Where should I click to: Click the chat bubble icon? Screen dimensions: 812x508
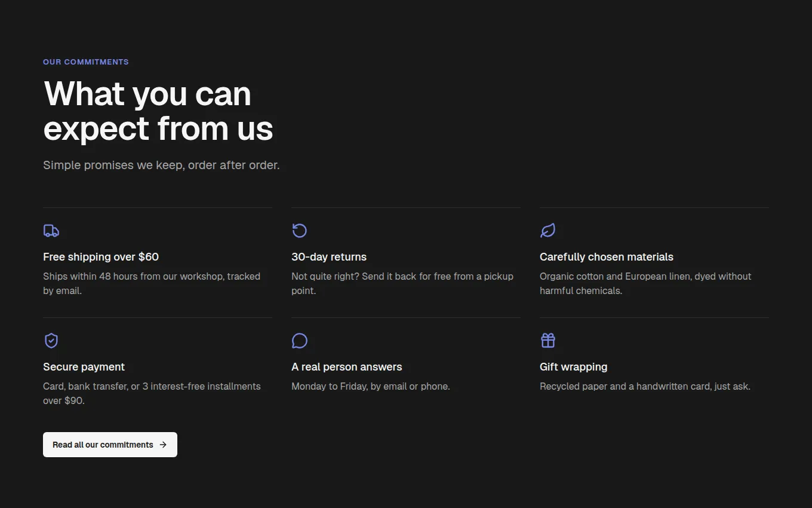click(x=299, y=341)
